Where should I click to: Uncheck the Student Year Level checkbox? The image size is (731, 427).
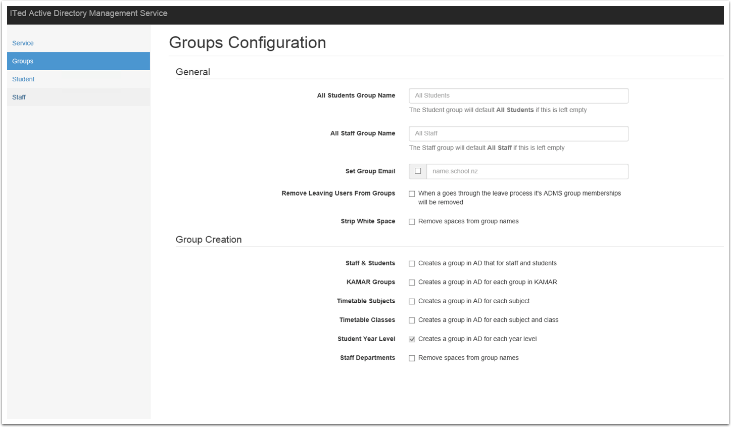[x=412, y=339]
